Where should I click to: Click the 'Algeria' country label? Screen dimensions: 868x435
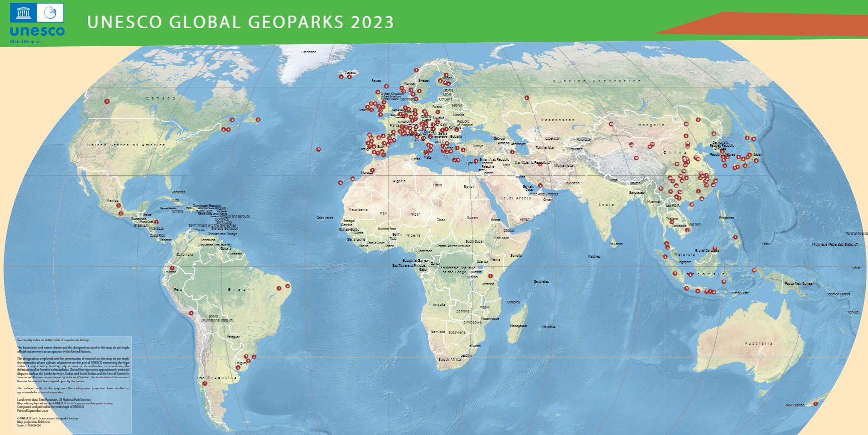click(x=399, y=181)
